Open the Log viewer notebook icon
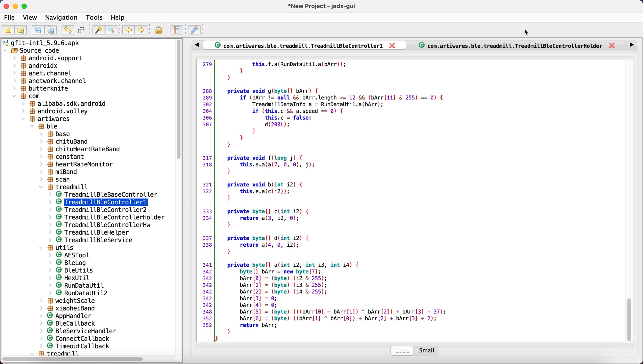The height and width of the screenshot is (364, 643). point(177,30)
